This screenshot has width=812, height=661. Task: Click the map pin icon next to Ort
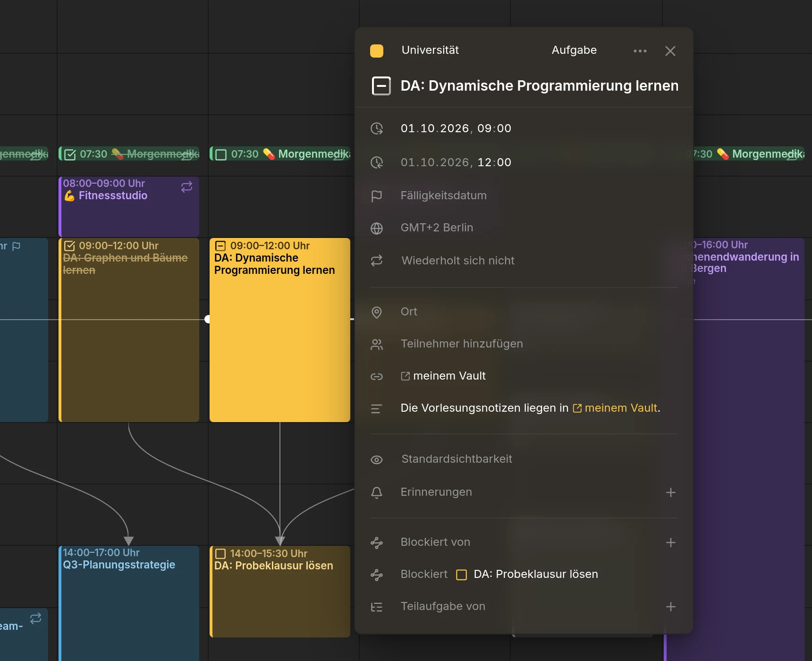click(x=377, y=313)
